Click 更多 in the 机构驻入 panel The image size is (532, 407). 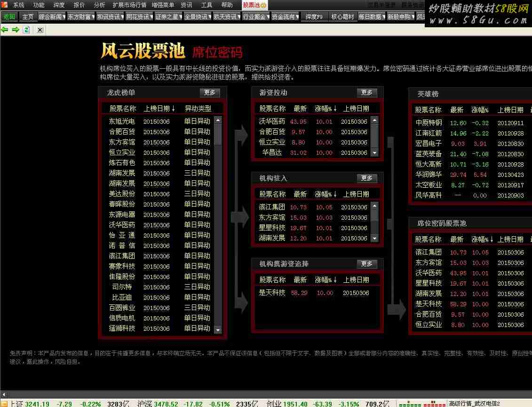pos(367,178)
